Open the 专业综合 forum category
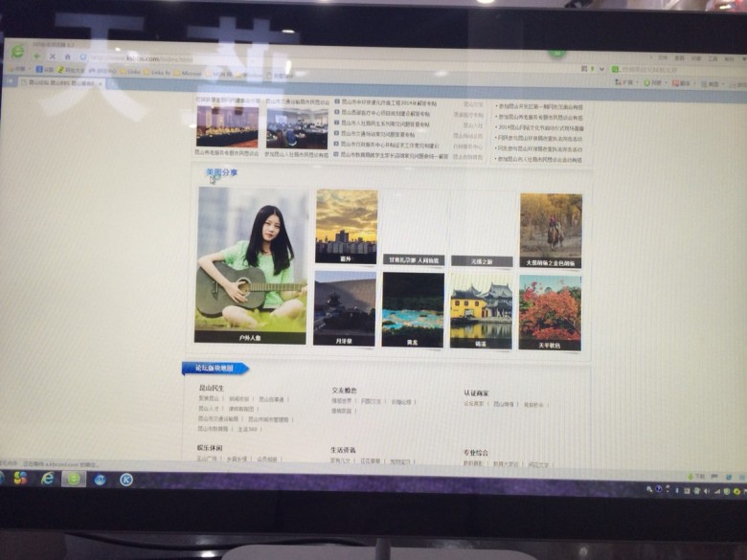The width and height of the screenshot is (747, 560). tap(475, 453)
